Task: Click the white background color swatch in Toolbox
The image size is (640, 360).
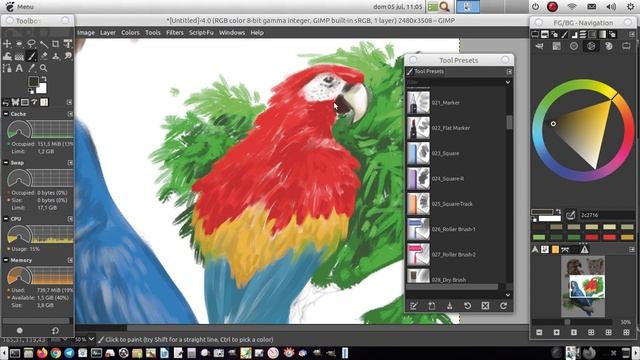Action: pyautogui.click(x=42, y=88)
